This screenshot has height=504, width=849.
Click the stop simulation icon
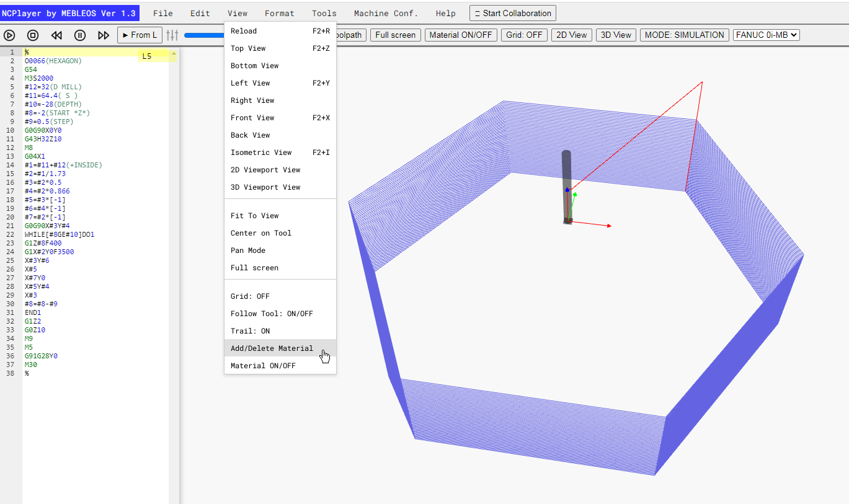point(33,35)
